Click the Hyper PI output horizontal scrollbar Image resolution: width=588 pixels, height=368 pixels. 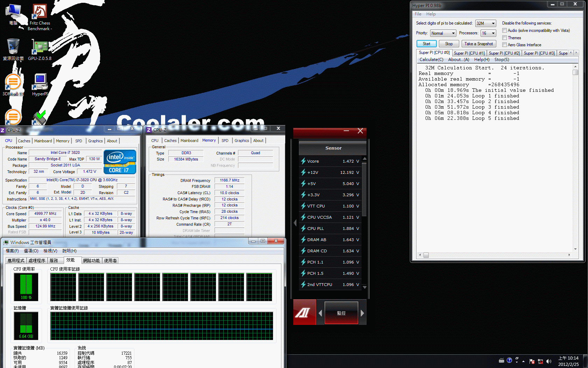pos(495,255)
